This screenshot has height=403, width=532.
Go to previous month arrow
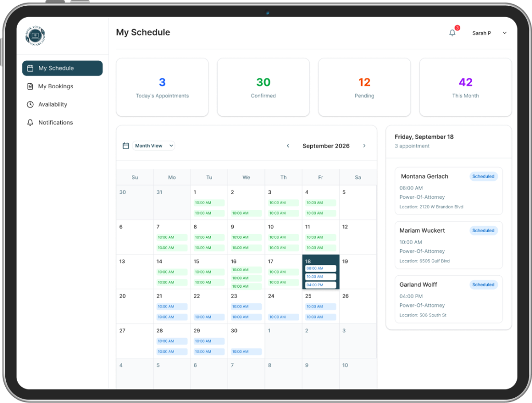point(288,146)
